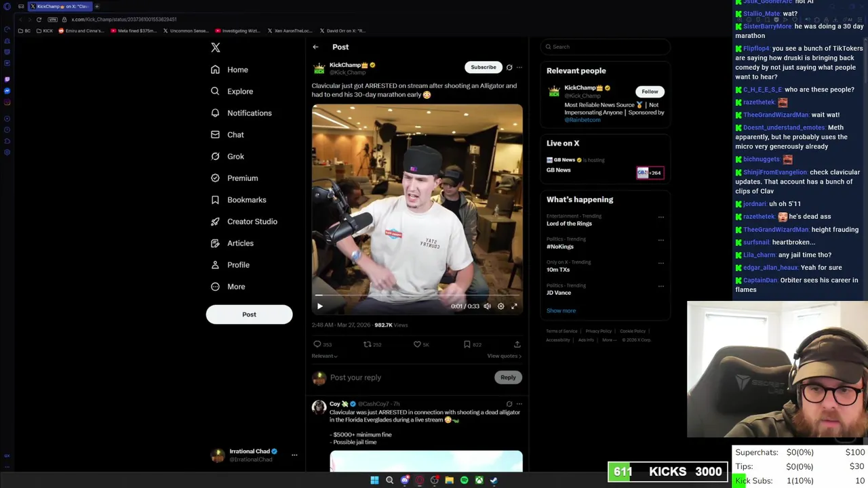Open Premium in X sidebar
This screenshot has height=488, width=868.
coord(234,178)
